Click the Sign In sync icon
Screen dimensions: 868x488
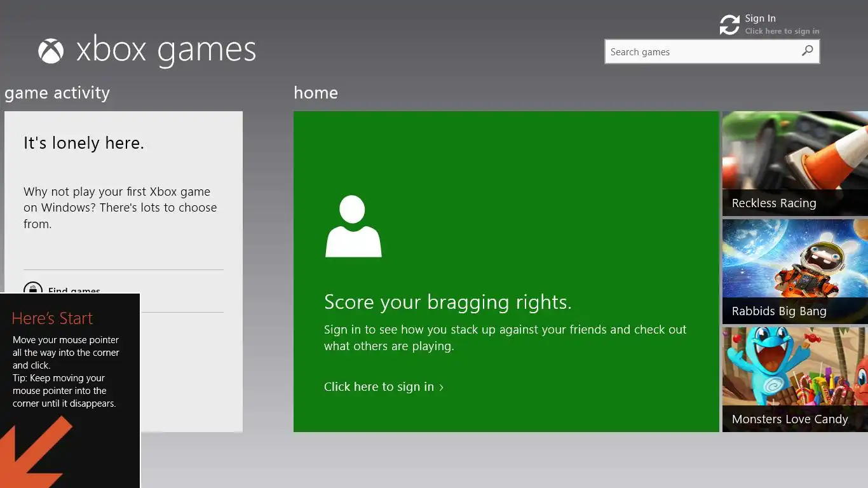tap(729, 25)
